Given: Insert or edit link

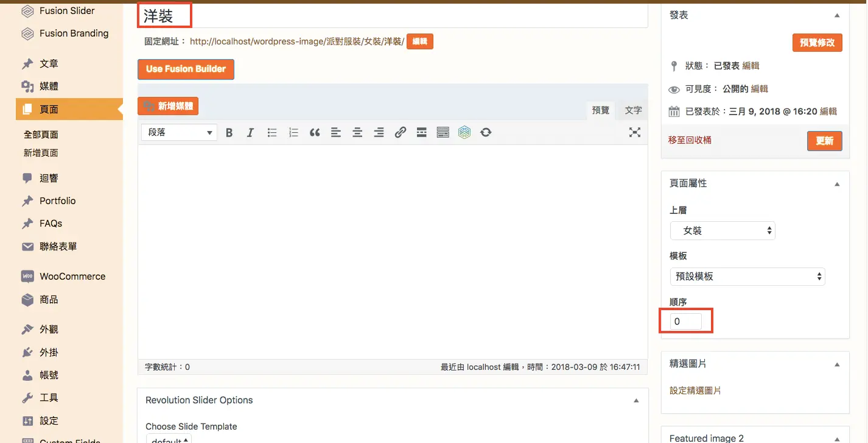Looking at the screenshot, I should [x=400, y=132].
